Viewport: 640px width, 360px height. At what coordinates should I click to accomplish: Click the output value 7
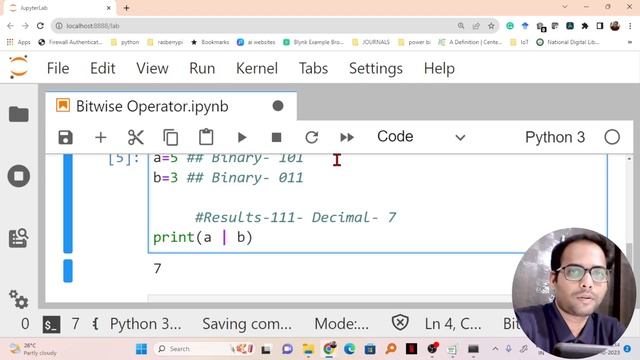coord(157,268)
